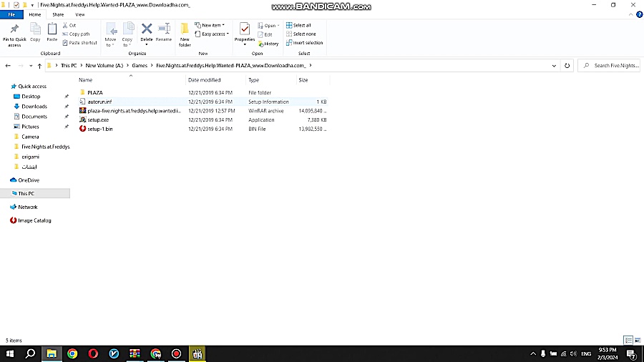Image resolution: width=644 pixels, height=362 pixels.
Task: Go up one folder level
Action: 39,66
